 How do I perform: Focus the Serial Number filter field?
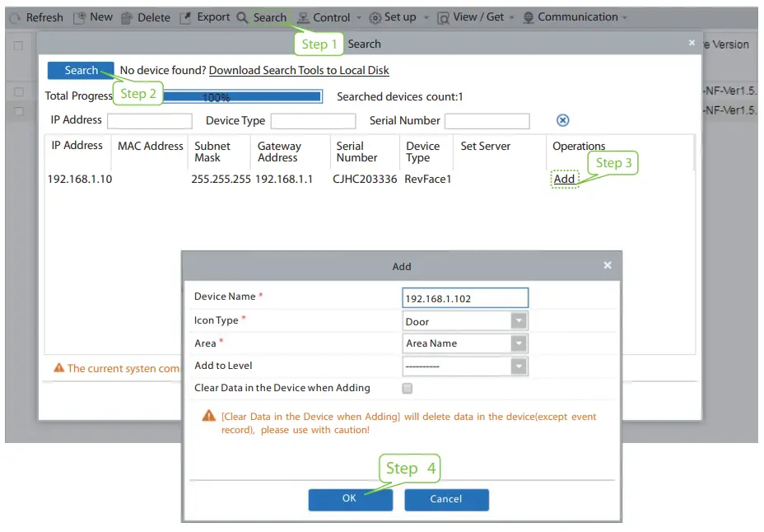coord(487,121)
